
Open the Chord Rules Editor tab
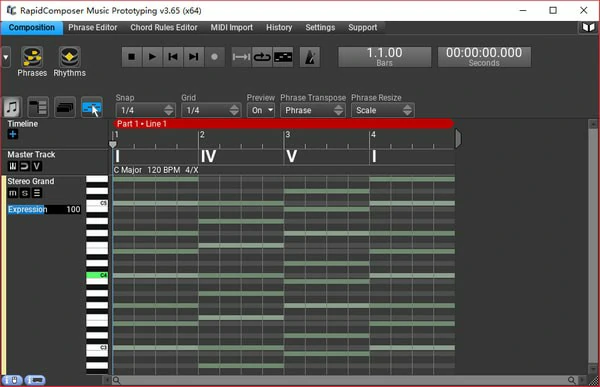[164, 28]
